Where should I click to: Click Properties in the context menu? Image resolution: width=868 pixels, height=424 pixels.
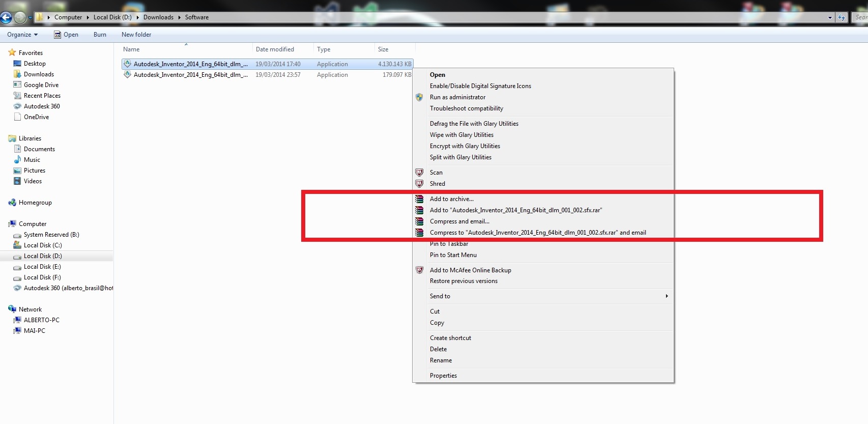click(x=443, y=376)
